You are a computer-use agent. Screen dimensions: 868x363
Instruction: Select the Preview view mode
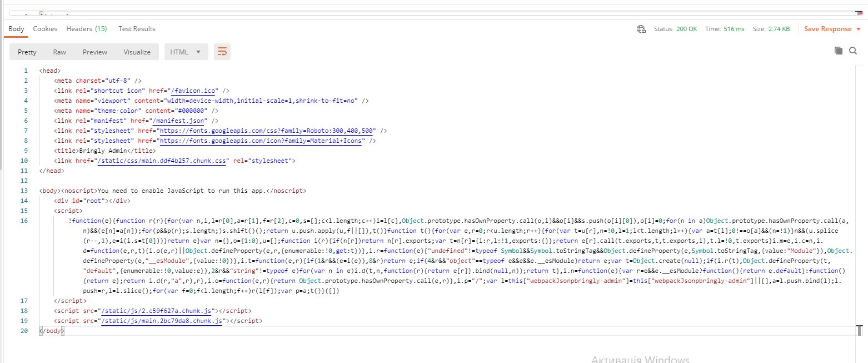[x=95, y=52]
